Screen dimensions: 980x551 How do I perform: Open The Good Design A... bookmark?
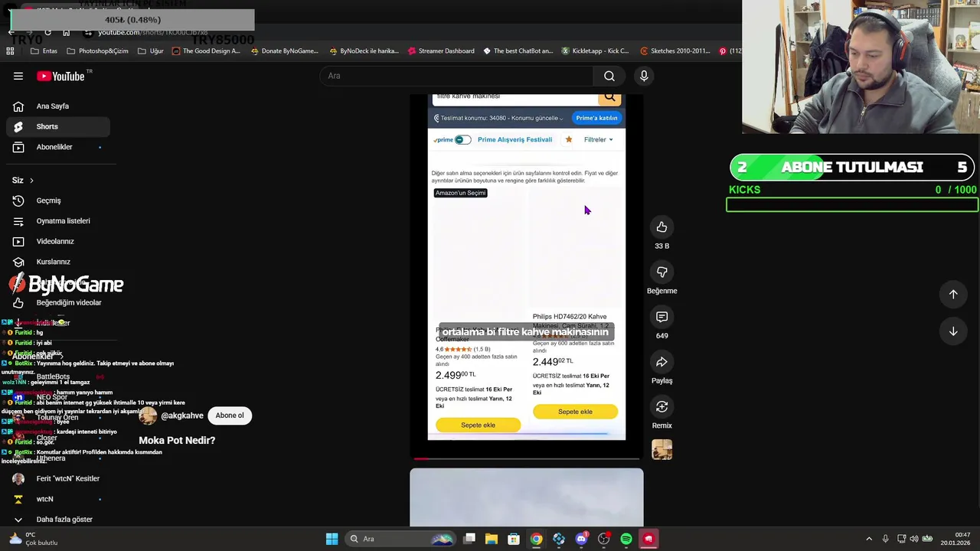(206, 51)
